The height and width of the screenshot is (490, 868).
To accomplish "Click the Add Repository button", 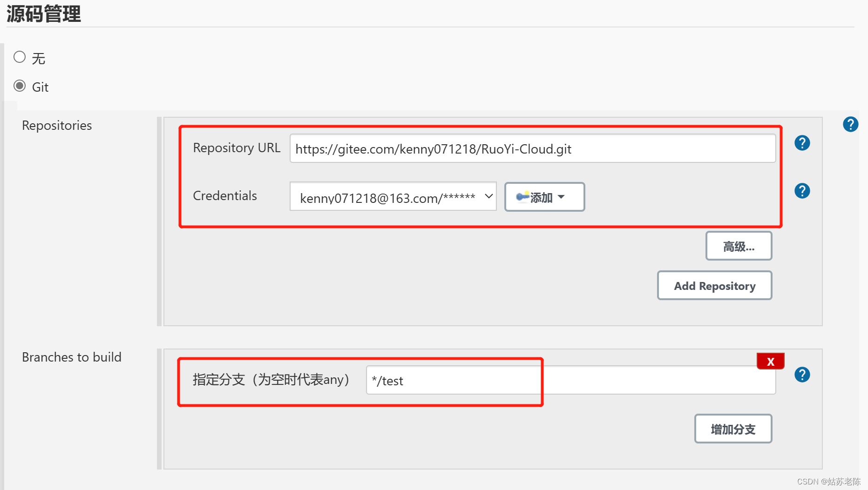I will pos(714,286).
